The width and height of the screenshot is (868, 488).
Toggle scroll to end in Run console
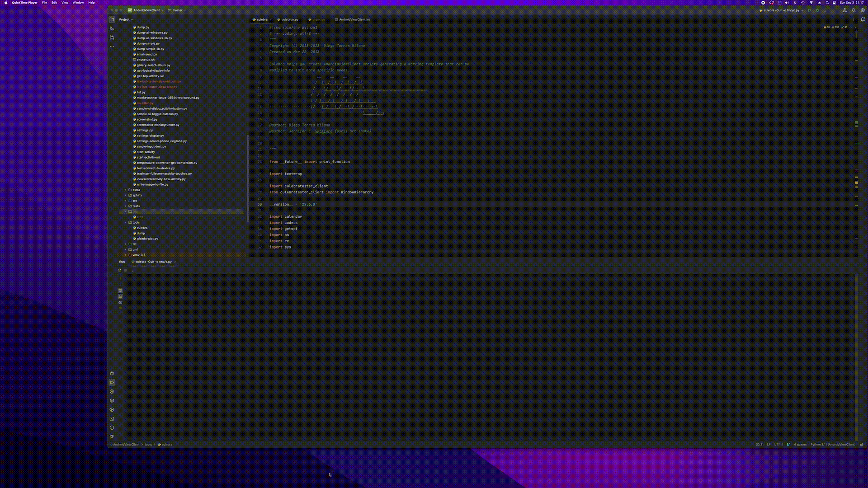120,296
